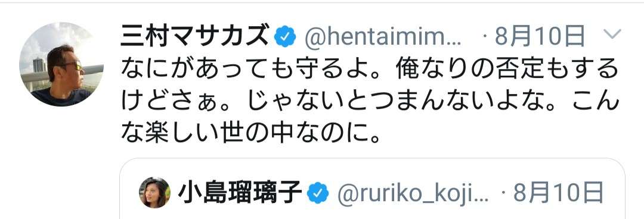
Task: Open the quoted tweet card body
Action: [x=372, y=189]
